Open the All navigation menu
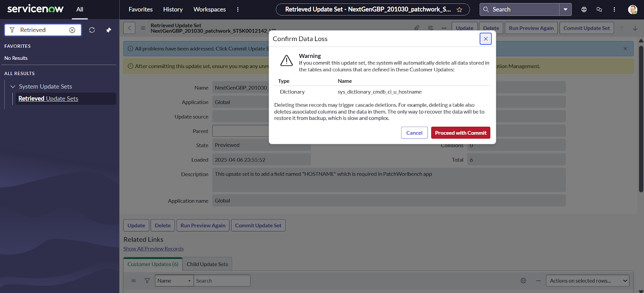 80,9
